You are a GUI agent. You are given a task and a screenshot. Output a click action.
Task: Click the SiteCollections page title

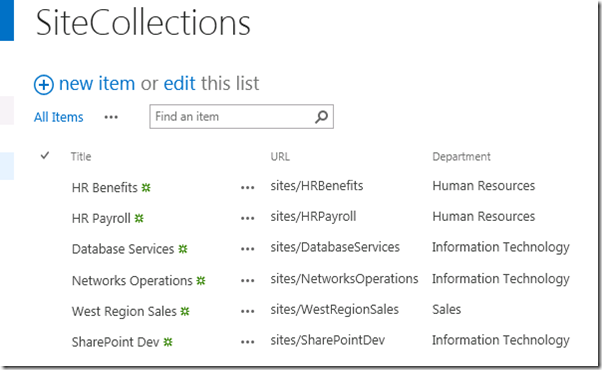(143, 23)
